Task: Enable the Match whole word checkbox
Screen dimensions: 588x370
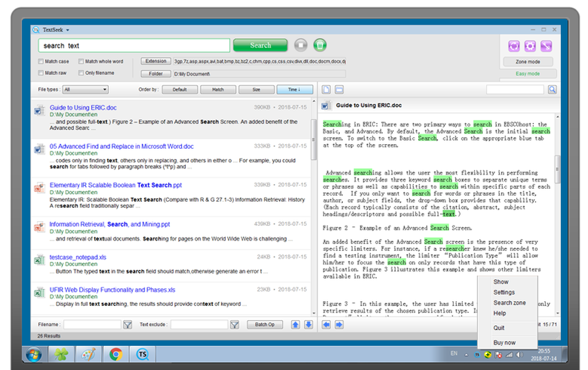Action: [81, 61]
